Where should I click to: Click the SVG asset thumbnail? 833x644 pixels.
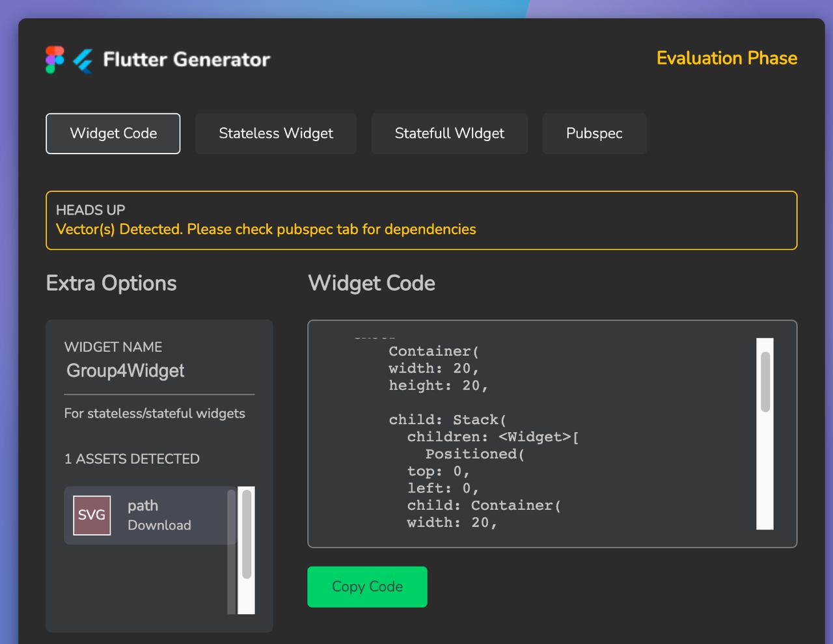[92, 515]
